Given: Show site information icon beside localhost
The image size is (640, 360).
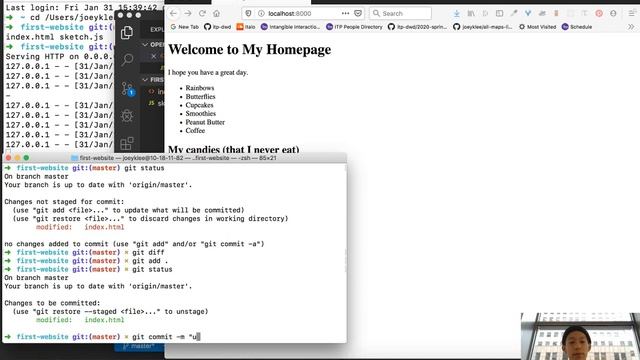Looking at the screenshot, I should (261, 13).
